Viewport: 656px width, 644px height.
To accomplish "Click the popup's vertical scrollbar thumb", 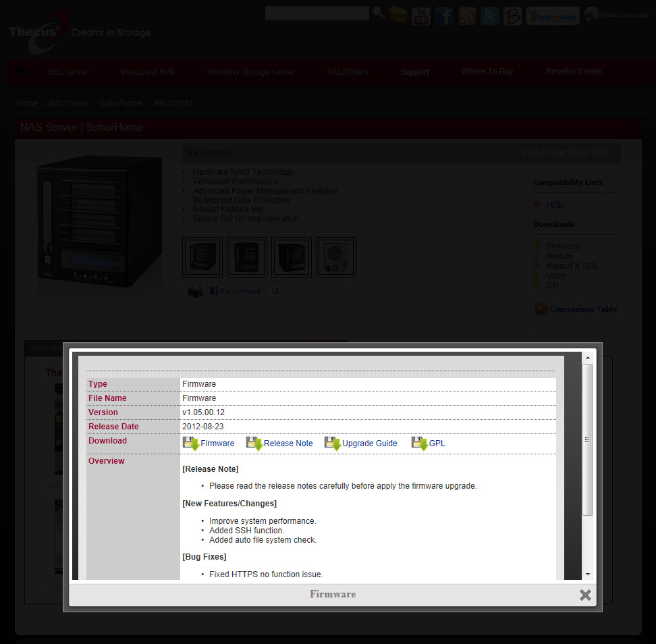I will [x=588, y=439].
